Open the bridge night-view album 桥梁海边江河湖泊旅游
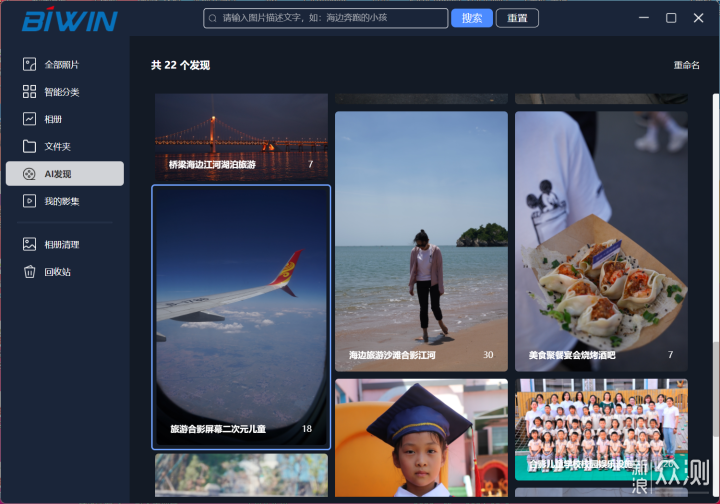 (x=241, y=137)
